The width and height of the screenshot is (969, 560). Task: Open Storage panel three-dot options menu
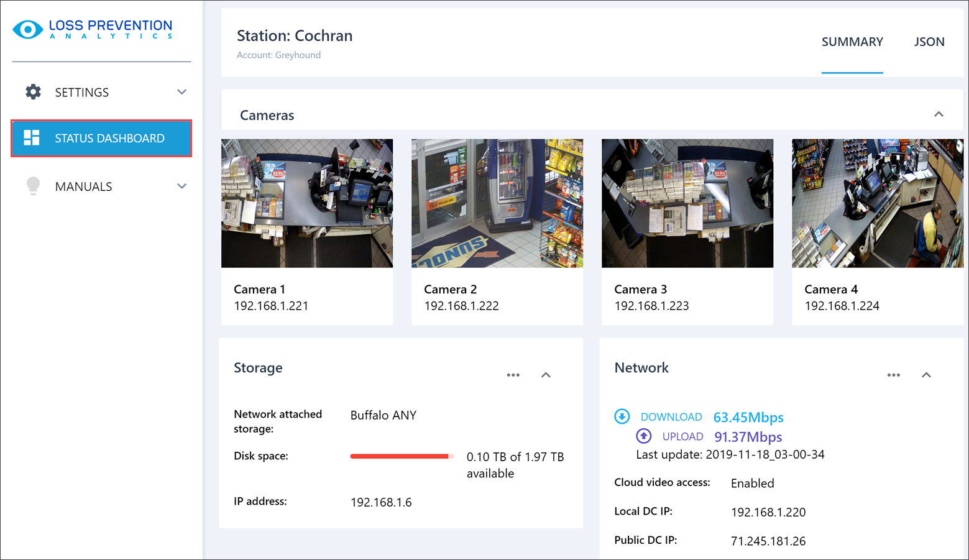pos(513,375)
